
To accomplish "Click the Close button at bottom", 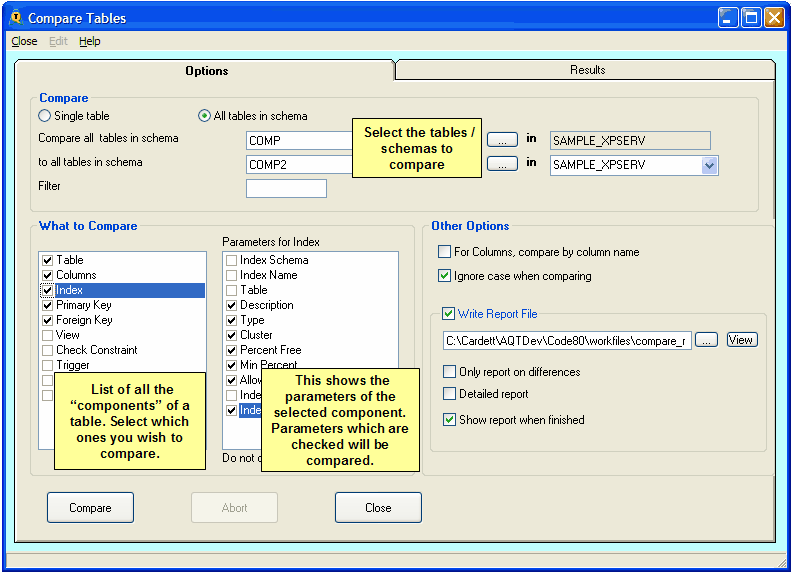I will (378, 508).
